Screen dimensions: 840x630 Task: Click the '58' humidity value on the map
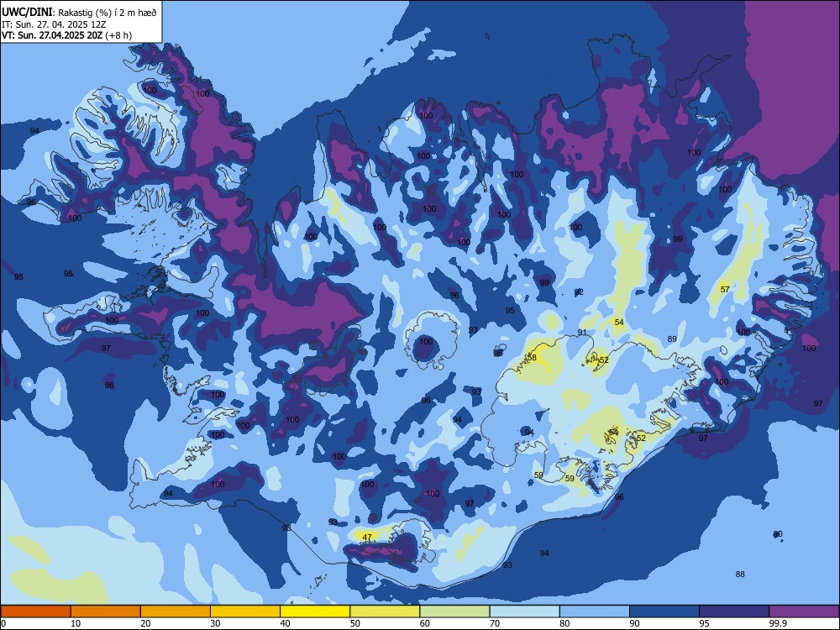coord(532,357)
